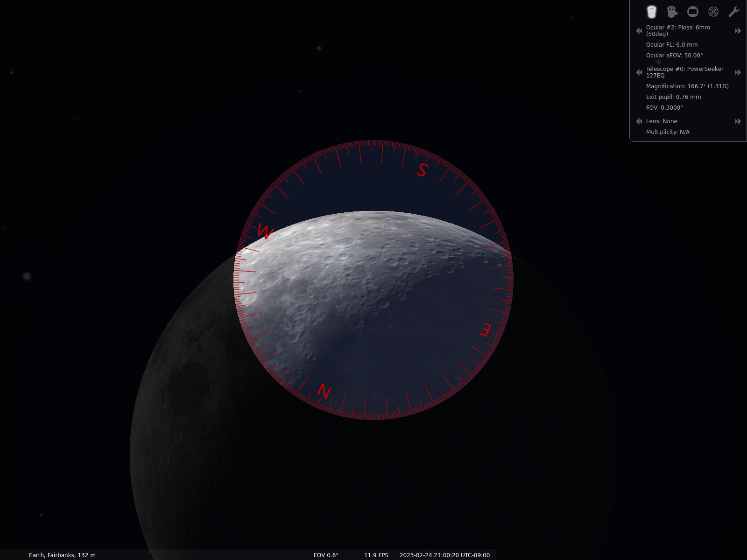The image size is (747, 560).
Task: Click the Earth, Fairbanks location in status bar
Action: 62,555
